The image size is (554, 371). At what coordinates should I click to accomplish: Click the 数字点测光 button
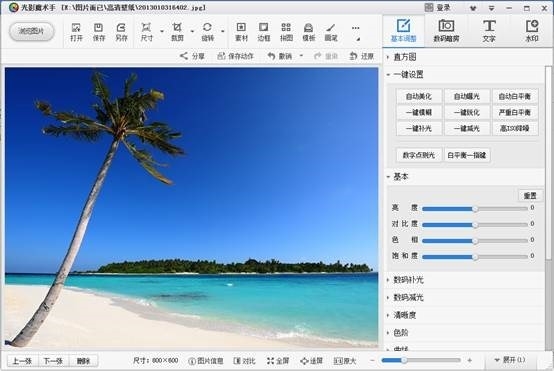coord(419,155)
